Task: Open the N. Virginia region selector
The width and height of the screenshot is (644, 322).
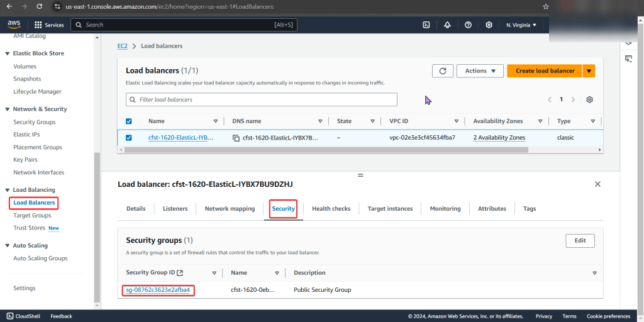Action: 521,25
